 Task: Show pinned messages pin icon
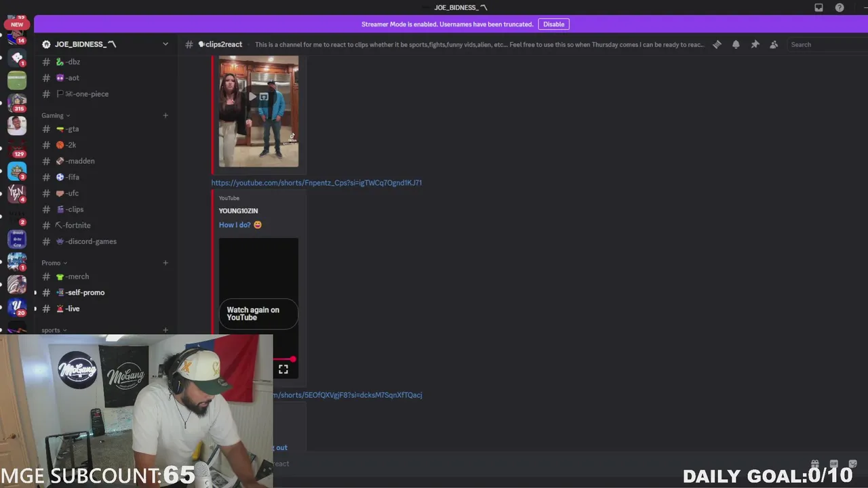pyautogui.click(x=755, y=45)
